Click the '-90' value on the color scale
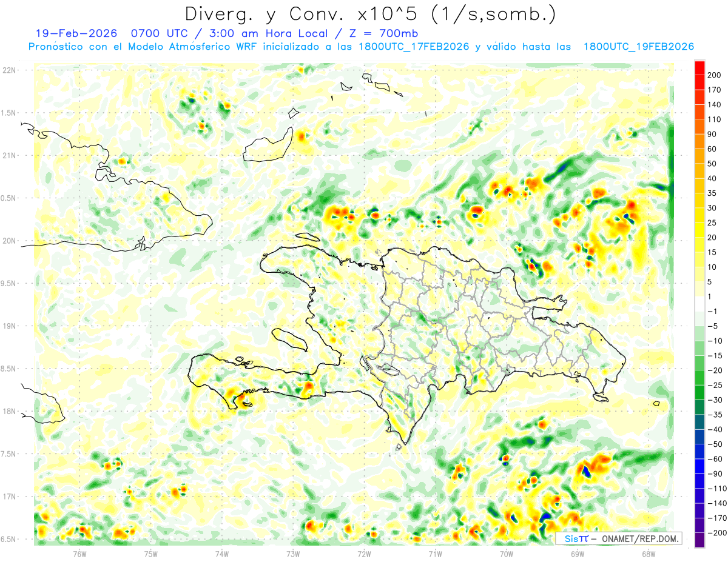 click(715, 473)
